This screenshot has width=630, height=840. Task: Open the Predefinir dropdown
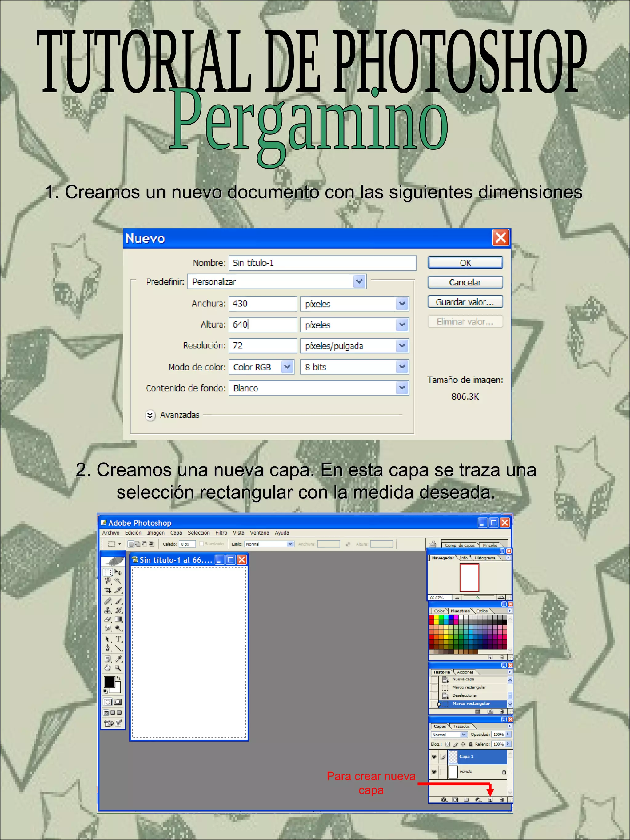[x=359, y=281]
